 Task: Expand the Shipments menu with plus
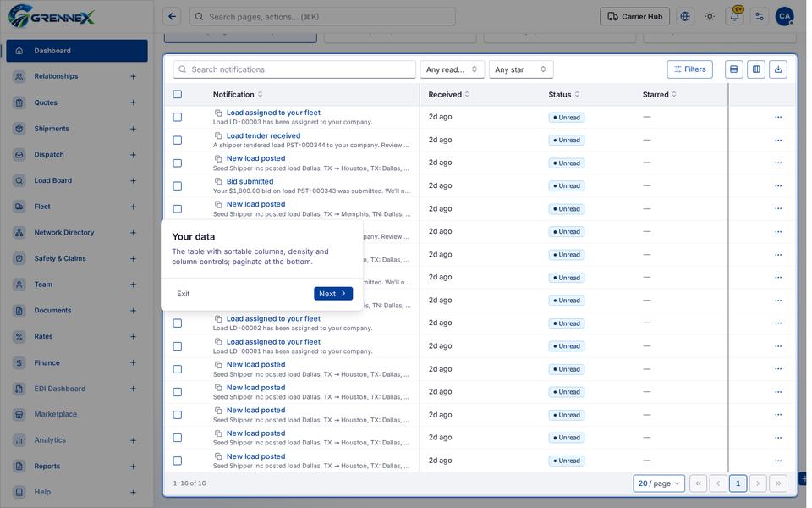pyautogui.click(x=133, y=129)
